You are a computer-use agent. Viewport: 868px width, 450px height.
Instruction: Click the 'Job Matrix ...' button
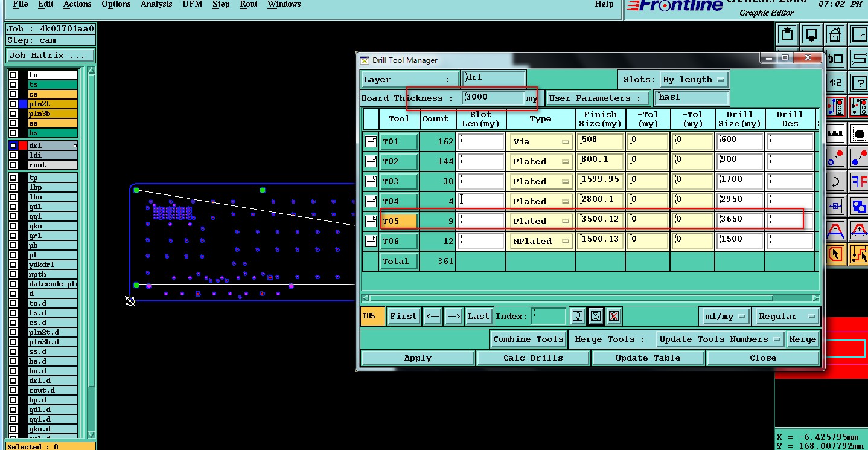pos(50,55)
